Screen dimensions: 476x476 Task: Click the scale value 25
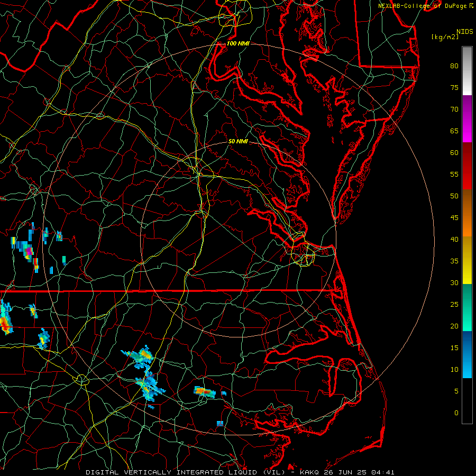coord(454,305)
